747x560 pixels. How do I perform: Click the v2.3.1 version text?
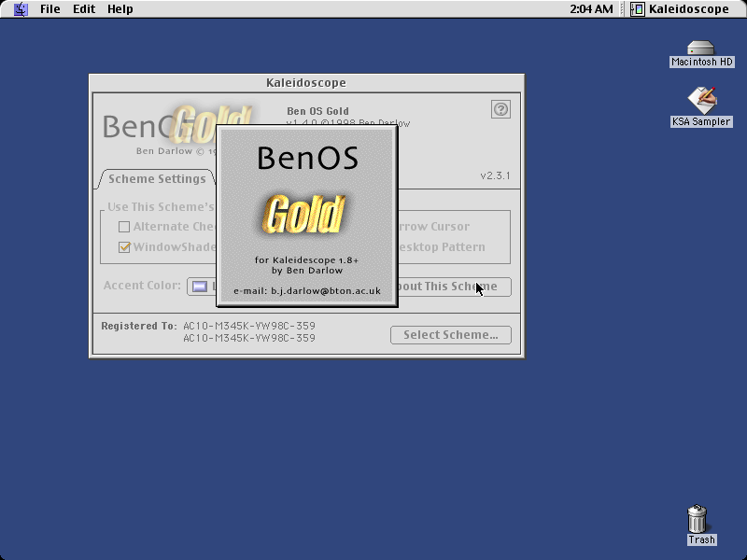pos(495,175)
